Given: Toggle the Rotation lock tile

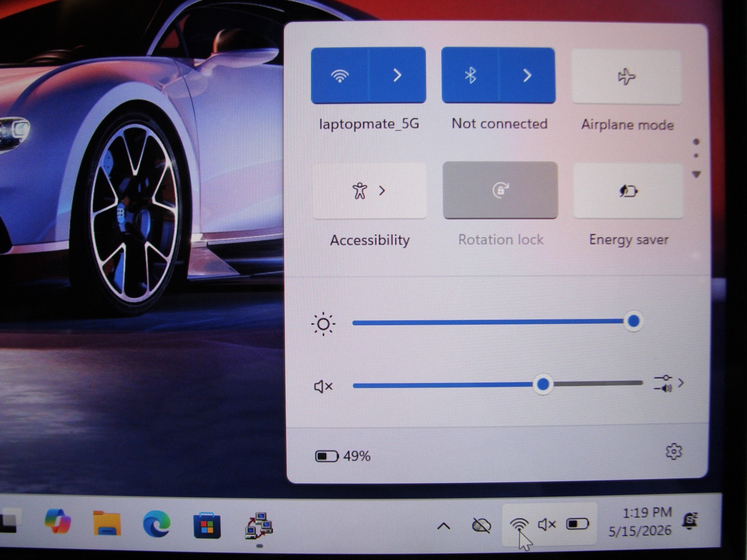Looking at the screenshot, I should coord(500,190).
